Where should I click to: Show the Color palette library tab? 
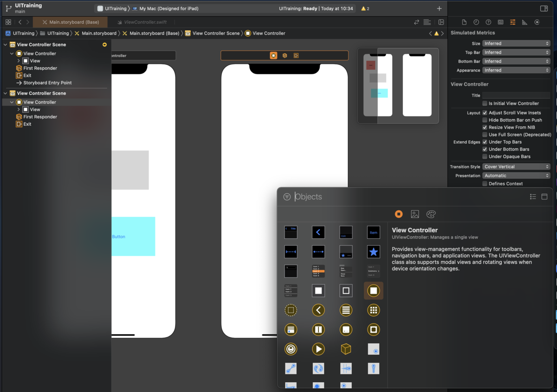point(431,214)
